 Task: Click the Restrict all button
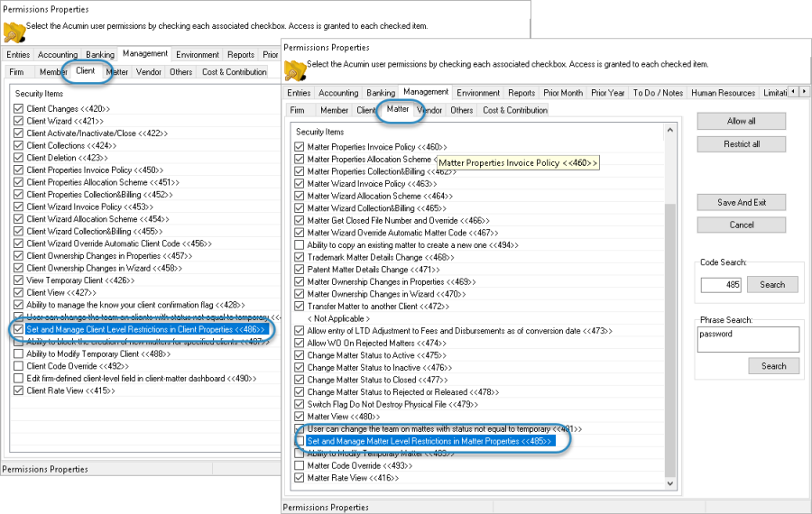741,144
